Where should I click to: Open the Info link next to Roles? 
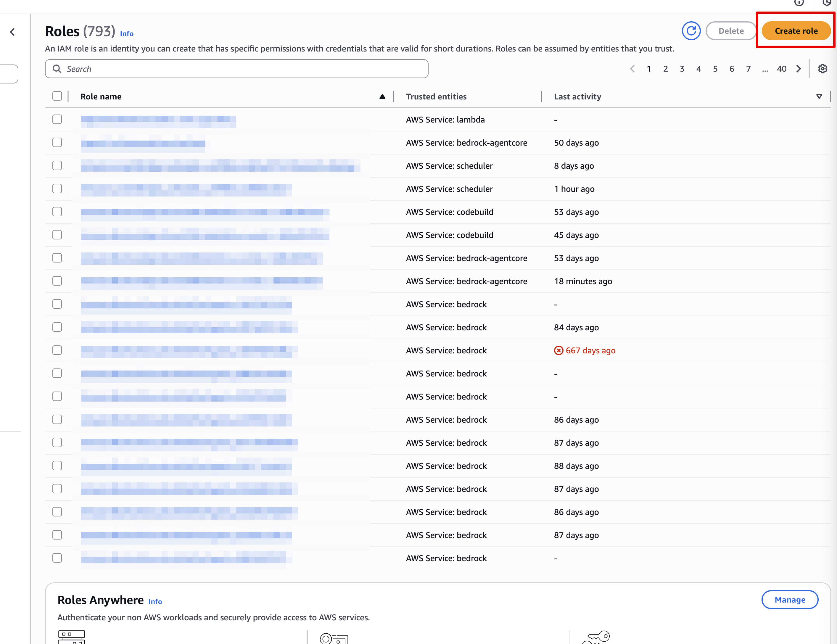point(126,34)
